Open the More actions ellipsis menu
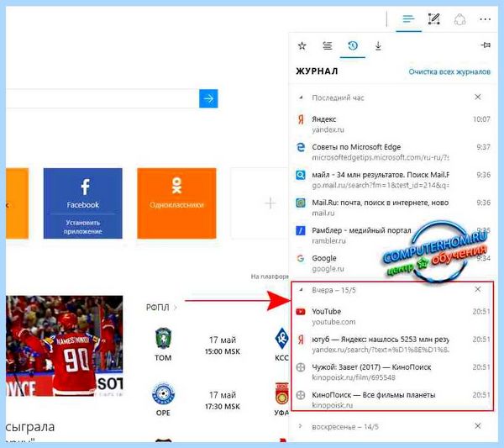This screenshot has width=504, height=448. [485, 19]
